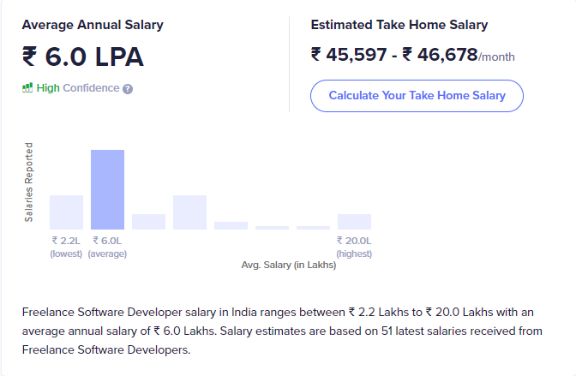
Task: Click the ₹ 6.0 LPA salary figure
Action: [x=83, y=57]
